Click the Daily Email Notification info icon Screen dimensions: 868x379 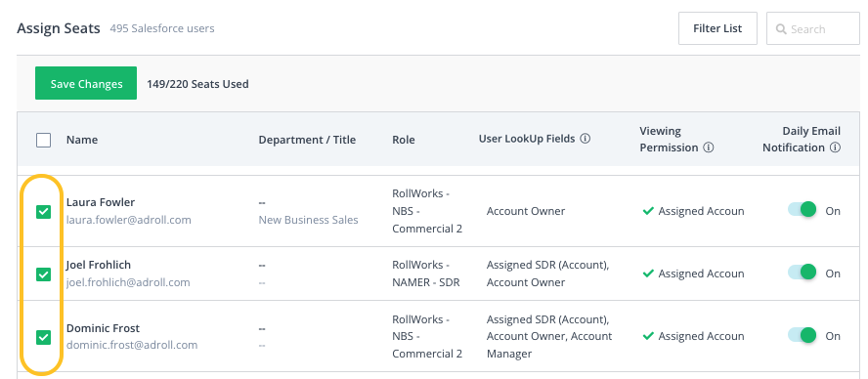[836, 147]
